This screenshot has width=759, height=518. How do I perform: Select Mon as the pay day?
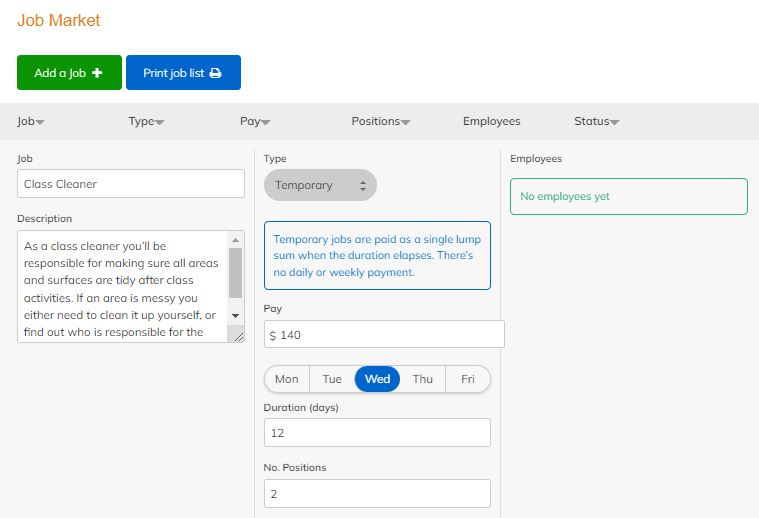pos(287,379)
